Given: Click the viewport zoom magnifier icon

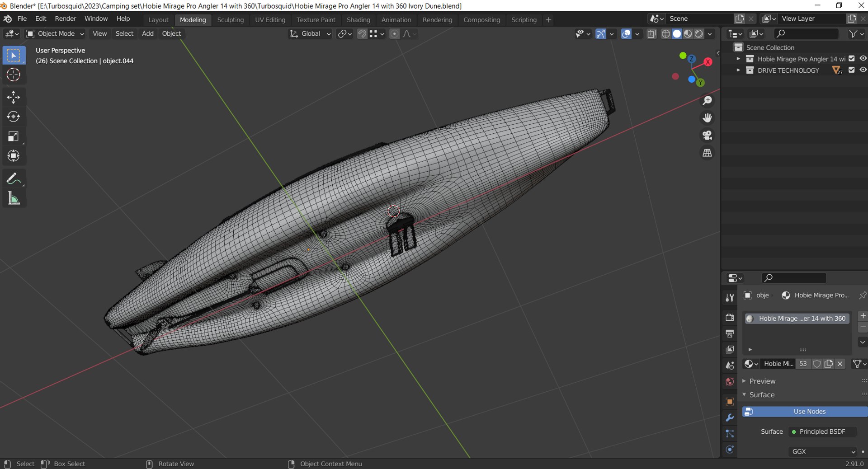Looking at the screenshot, I should coord(707,101).
